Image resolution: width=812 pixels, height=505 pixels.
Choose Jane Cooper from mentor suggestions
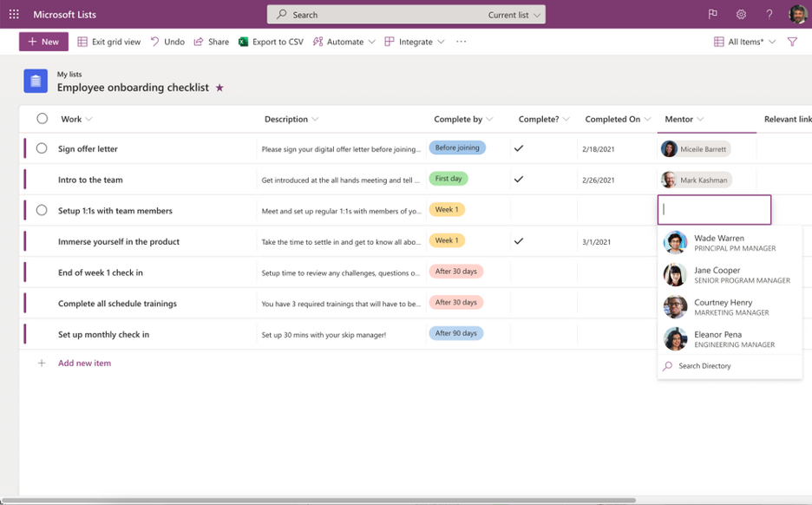coord(729,275)
